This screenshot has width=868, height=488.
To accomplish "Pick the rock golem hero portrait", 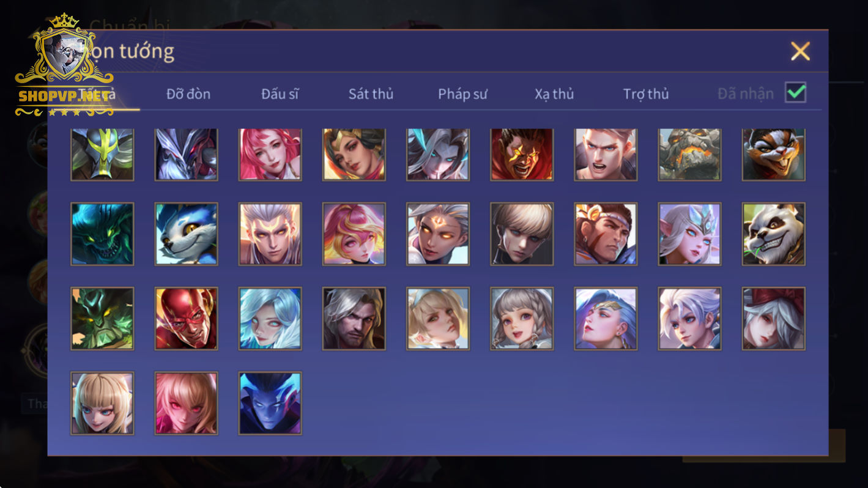I will (x=690, y=154).
